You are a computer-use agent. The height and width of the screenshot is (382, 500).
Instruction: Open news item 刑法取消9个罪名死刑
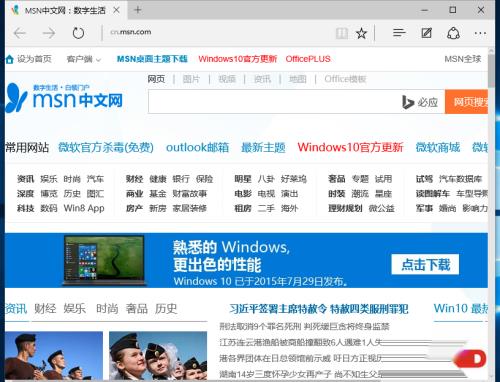[x=304, y=326]
